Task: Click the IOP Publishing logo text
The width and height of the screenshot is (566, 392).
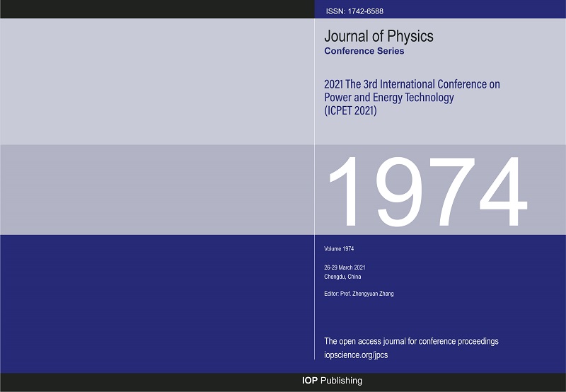Action: coord(332,381)
